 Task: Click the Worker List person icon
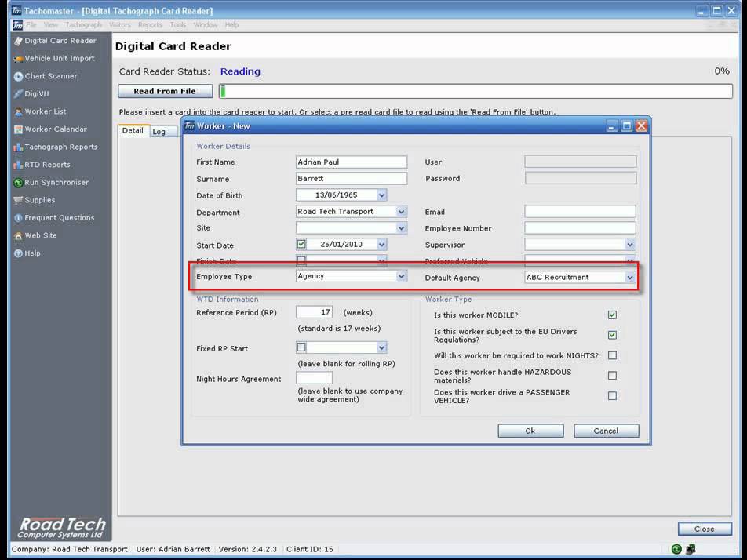[x=18, y=112]
